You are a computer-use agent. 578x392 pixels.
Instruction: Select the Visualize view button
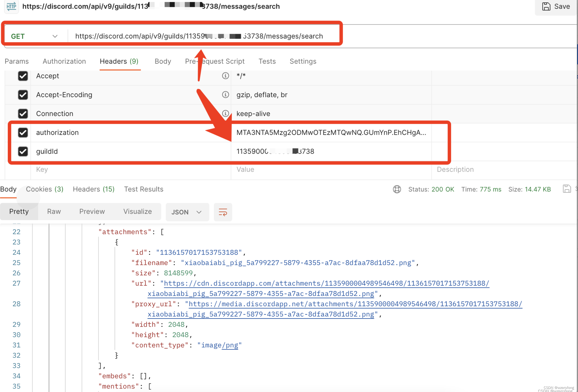[x=137, y=212]
